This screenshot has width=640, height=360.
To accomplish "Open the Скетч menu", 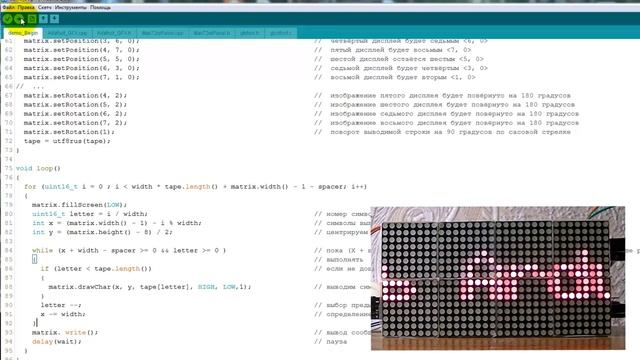I will pyautogui.click(x=45, y=7).
